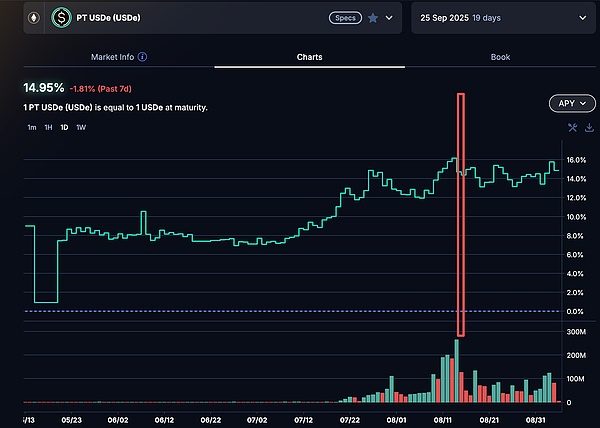Favorite this market with the star icon

click(373, 18)
